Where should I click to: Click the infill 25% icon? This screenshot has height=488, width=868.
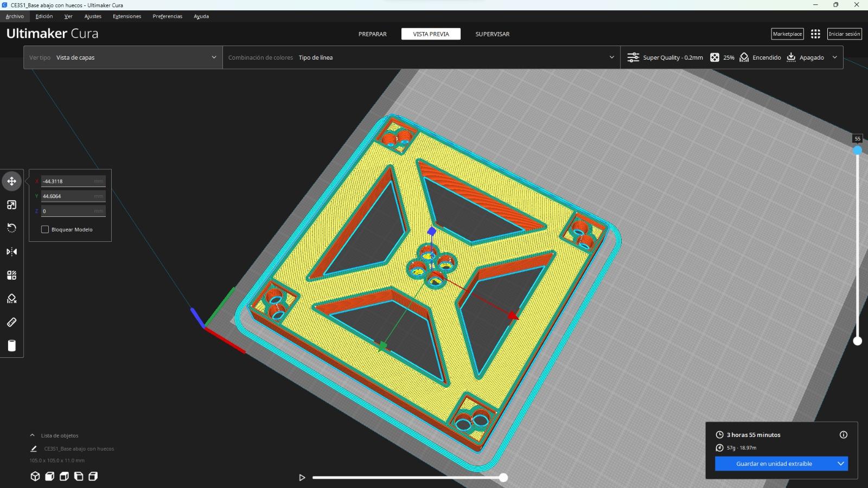click(714, 57)
